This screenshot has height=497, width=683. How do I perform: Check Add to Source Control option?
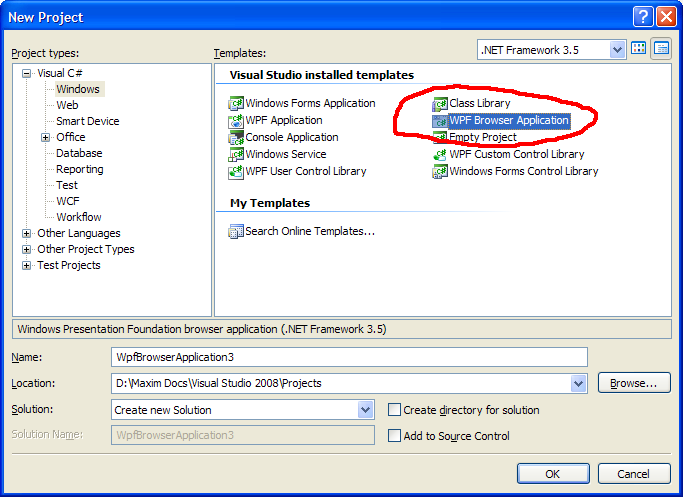click(x=394, y=436)
